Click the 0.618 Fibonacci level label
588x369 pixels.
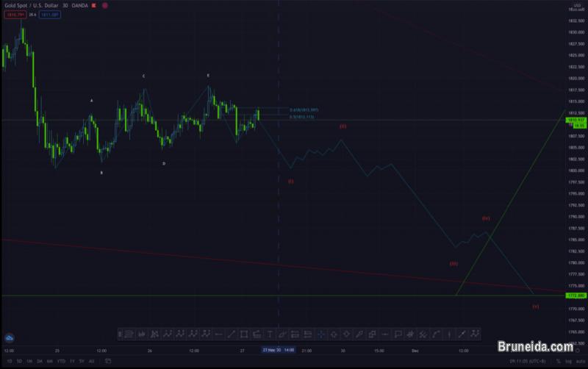tap(304, 110)
